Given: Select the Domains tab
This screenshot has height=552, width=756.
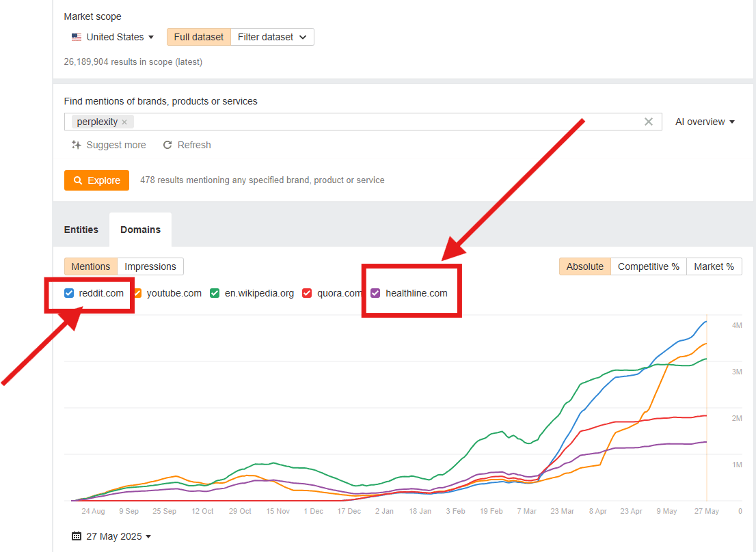Looking at the screenshot, I should tap(140, 230).
